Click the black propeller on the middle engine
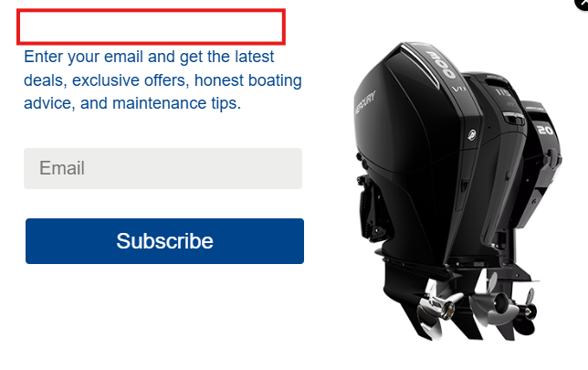This screenshot has height=370, width=588. point(494,304)
